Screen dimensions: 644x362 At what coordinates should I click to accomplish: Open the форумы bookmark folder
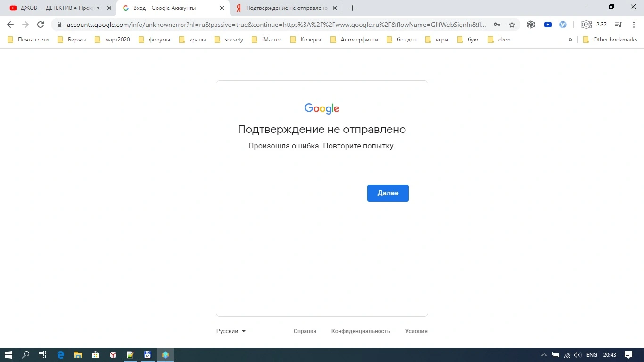pyautogui.click(x=154, y=40)
